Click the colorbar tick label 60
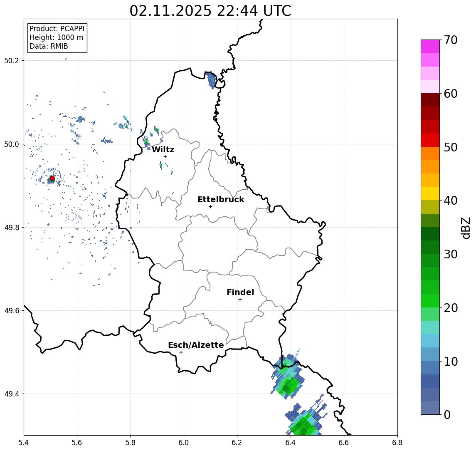476x451 pixels. tap(451, 94)
